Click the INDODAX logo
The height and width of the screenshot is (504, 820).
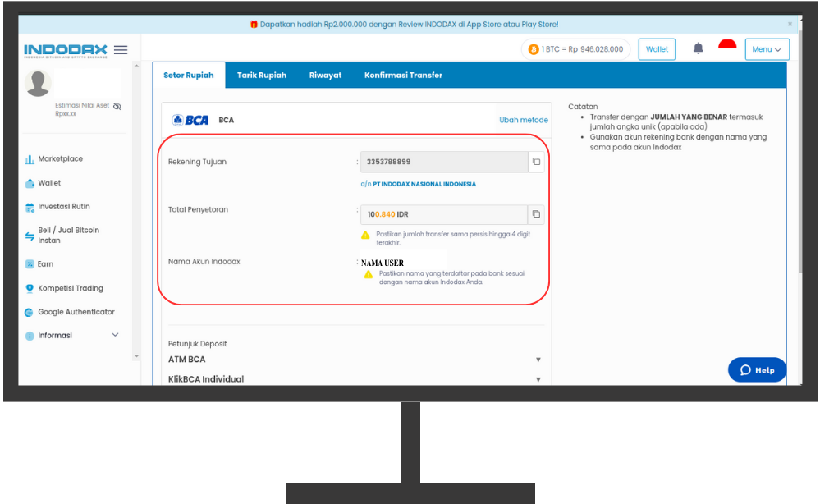pos(66,50)
